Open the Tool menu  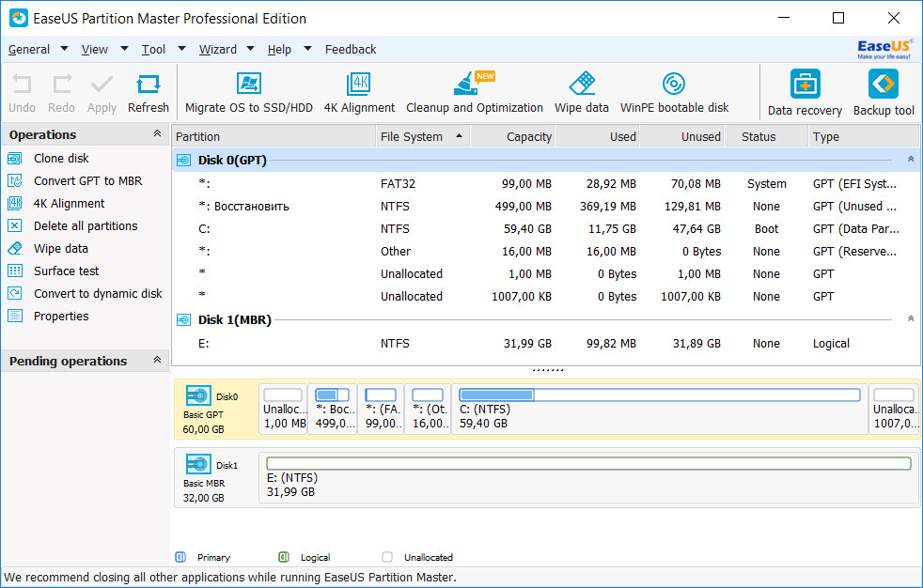[153, 50]
